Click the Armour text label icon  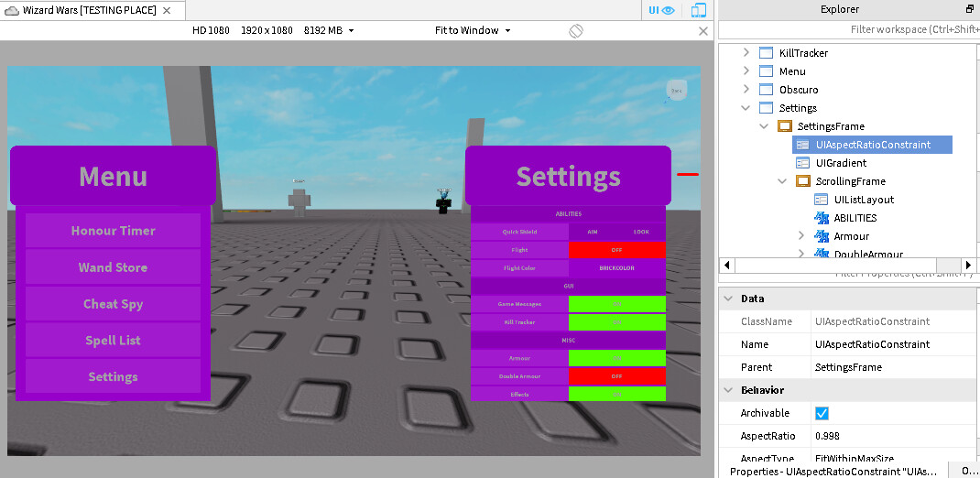pos(822,236)
